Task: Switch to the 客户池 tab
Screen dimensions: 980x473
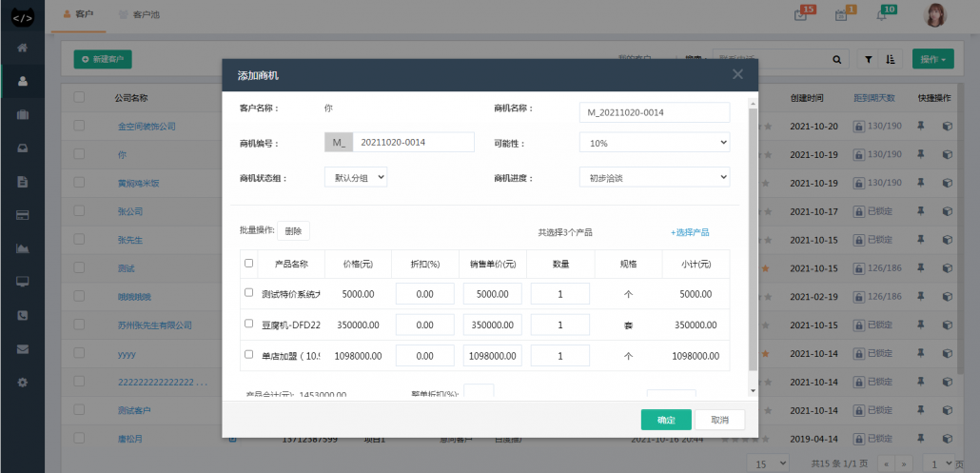Action: point(139,15)
